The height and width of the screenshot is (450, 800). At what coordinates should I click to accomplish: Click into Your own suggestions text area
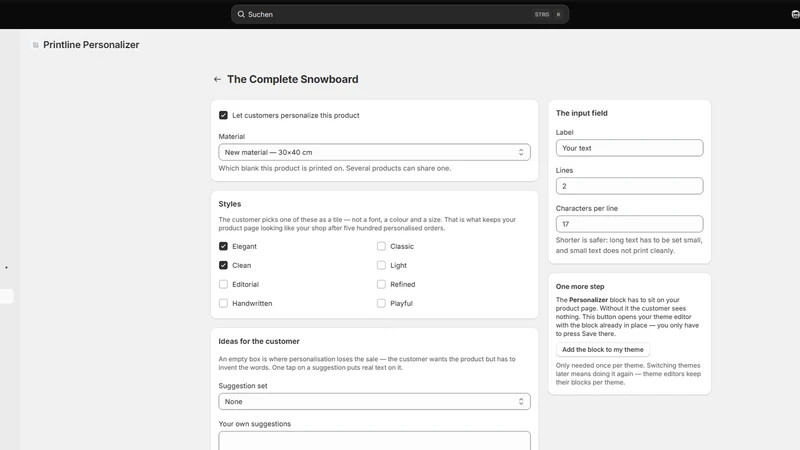coord(374,441)
